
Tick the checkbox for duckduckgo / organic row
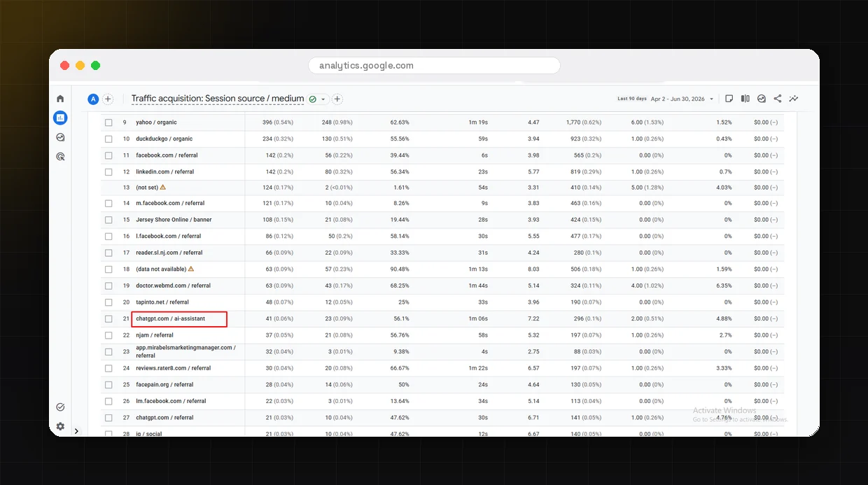pos(108,139)
